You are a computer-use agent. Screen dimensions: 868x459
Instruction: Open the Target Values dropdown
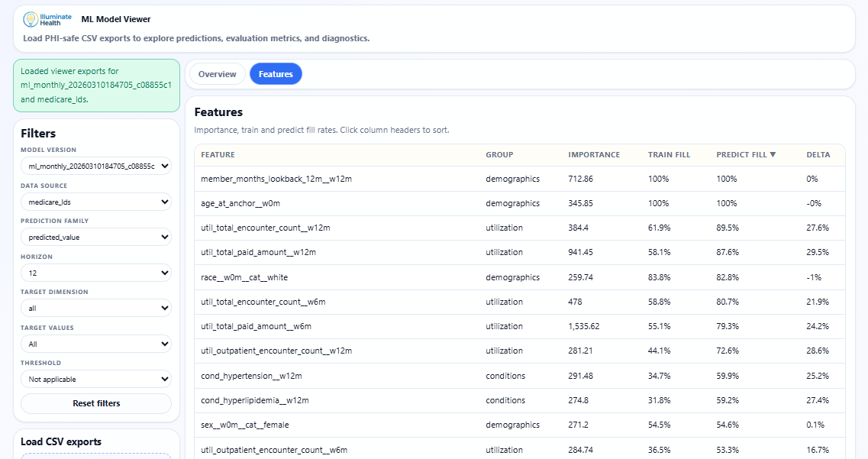[95, 344]
